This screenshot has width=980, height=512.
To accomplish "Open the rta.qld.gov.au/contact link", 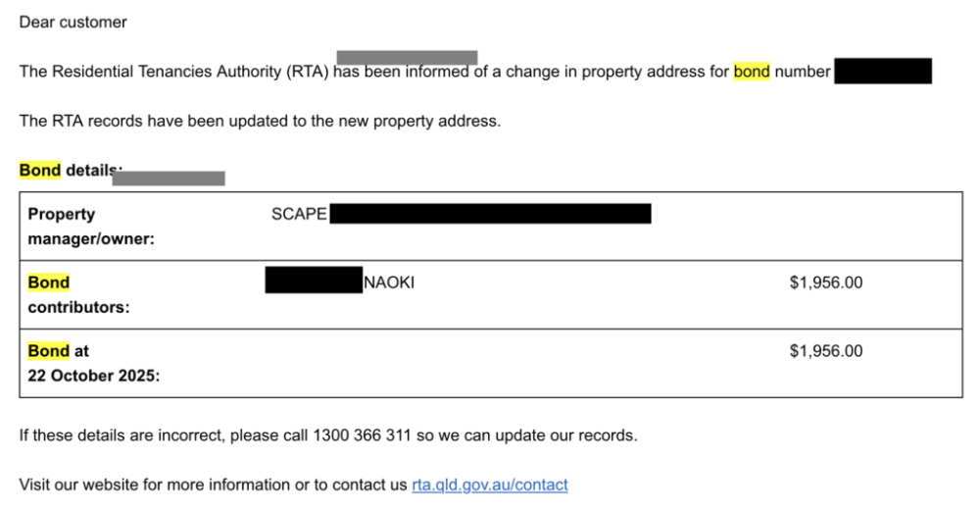I will click(x=489, y=485).
